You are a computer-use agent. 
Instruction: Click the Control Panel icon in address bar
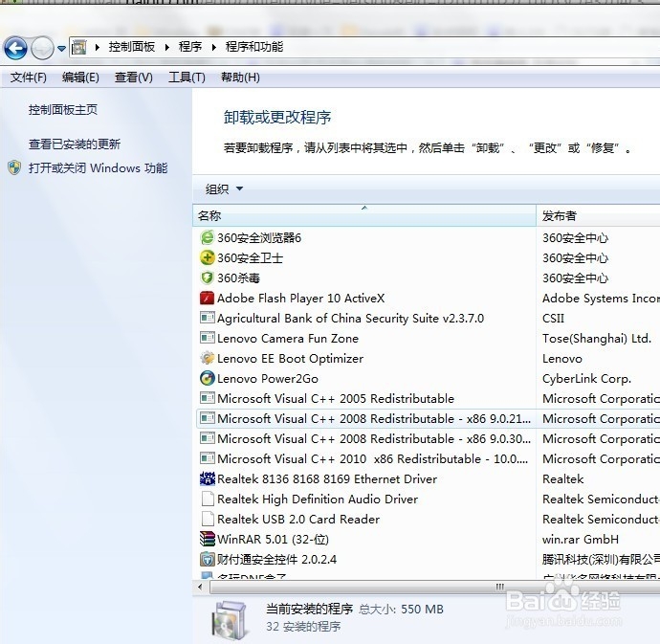click(78, 47)
